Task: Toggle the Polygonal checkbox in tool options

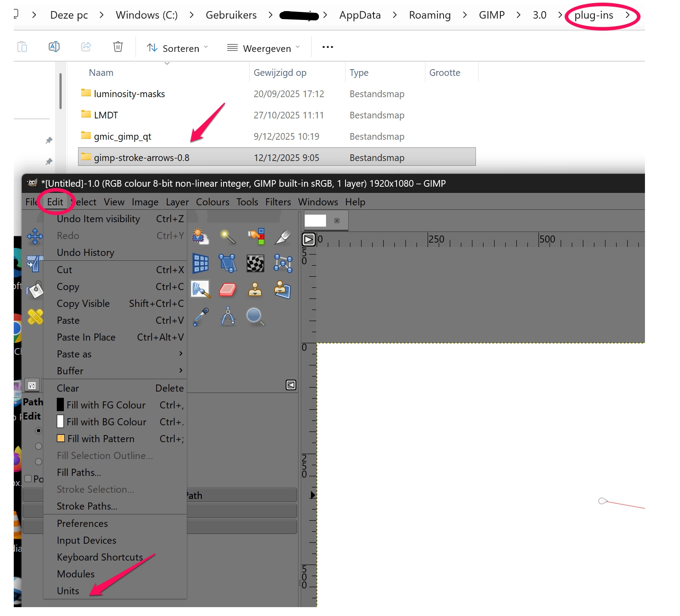Action: pos(28,479)
